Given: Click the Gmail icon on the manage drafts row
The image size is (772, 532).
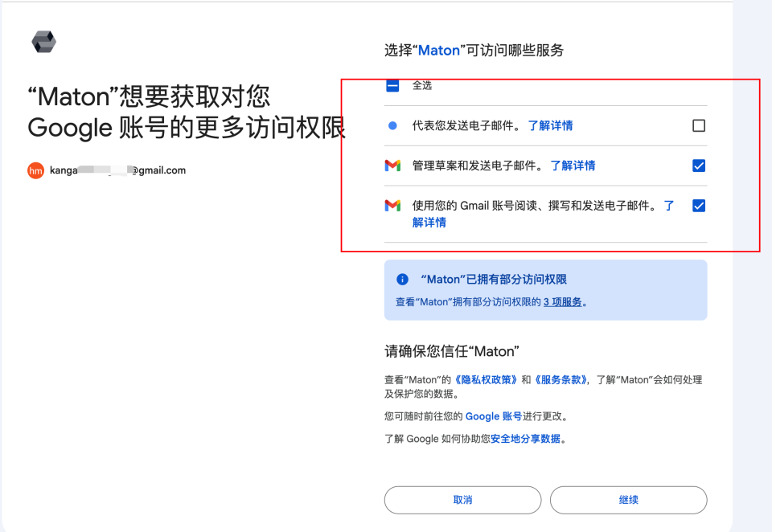Looking at the screenshot, I should 392,166.
